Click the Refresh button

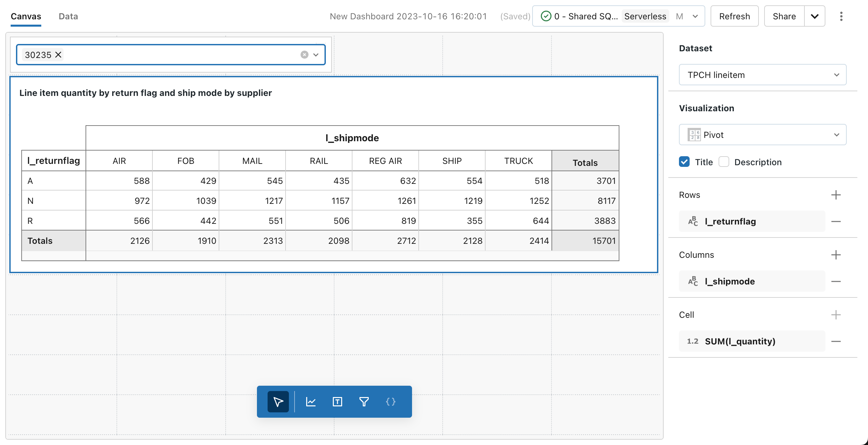tap(734, 16)
